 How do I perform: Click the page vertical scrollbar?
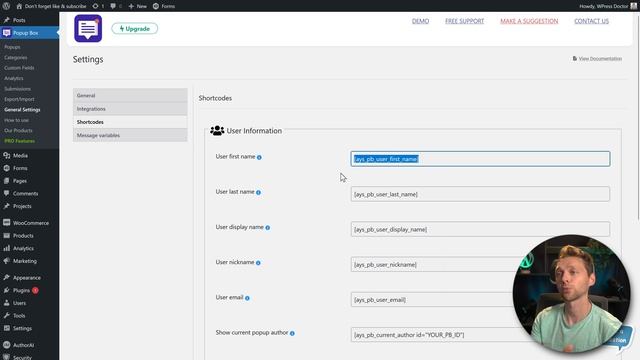click(x=638, y=118)
